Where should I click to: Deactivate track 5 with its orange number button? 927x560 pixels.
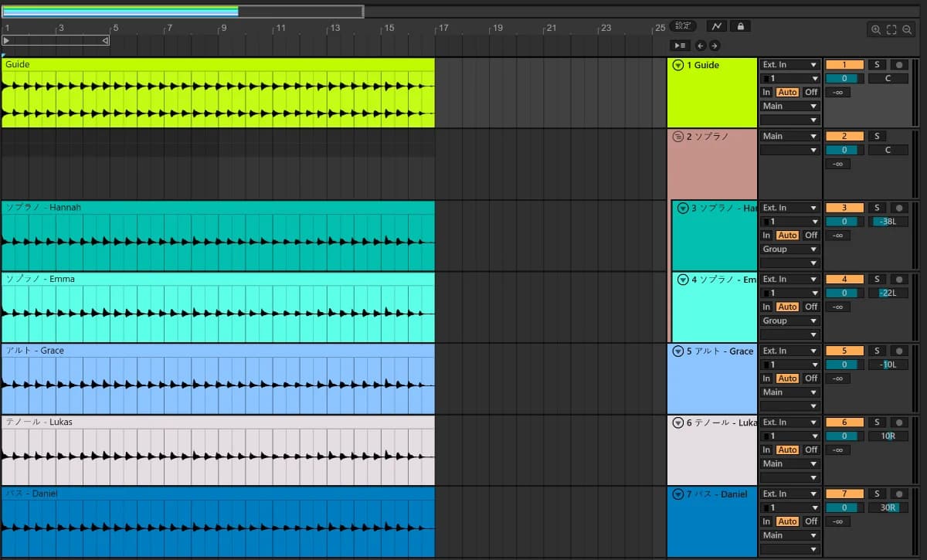pos(844,351)
